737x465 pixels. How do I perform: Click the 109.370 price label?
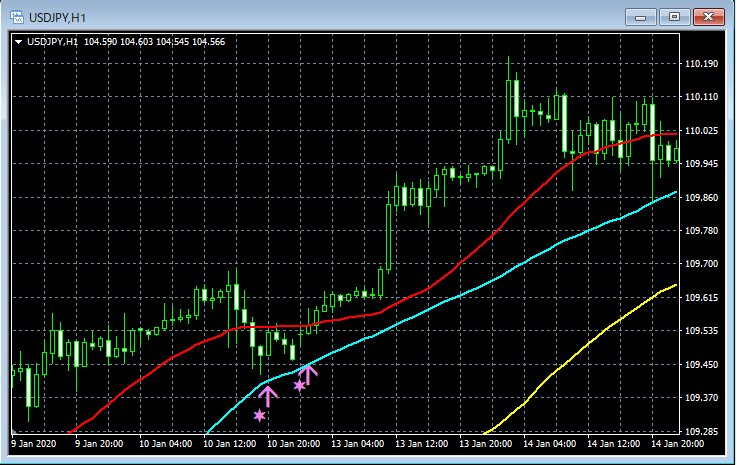pos(701,397)
